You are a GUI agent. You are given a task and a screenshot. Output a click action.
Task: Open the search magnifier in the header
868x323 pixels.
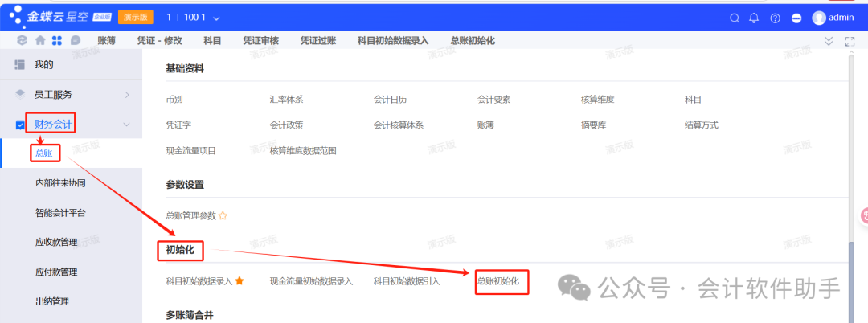tap(734, 18)
